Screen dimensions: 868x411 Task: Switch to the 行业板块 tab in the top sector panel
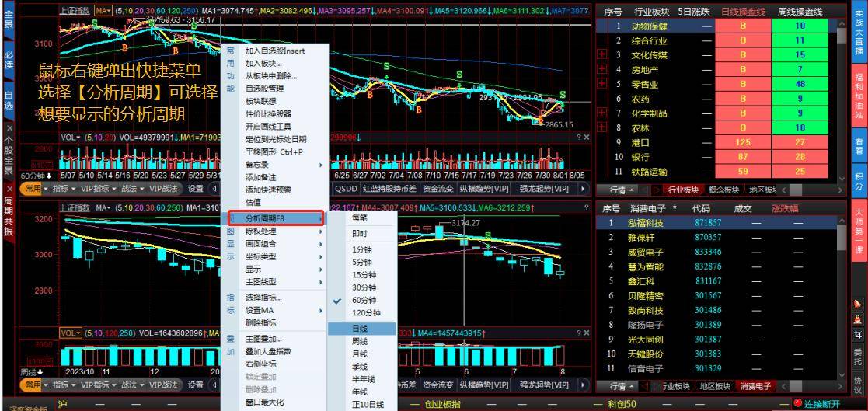684,190
